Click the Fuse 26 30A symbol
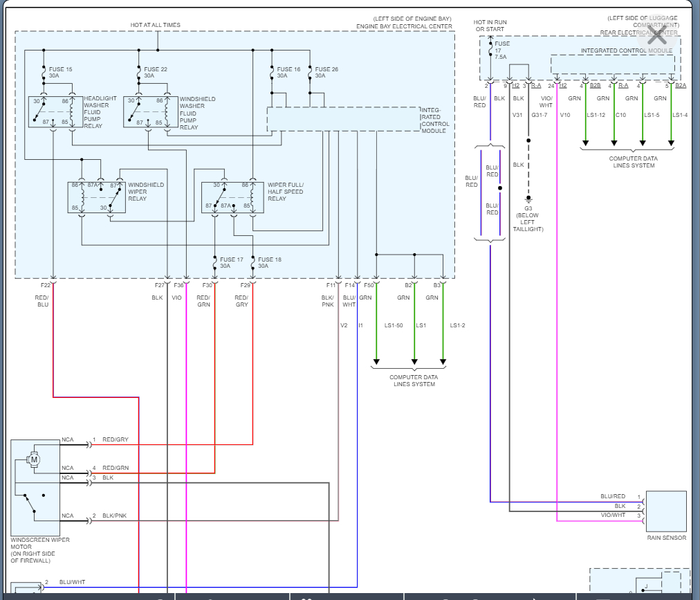 pos(311,73)
